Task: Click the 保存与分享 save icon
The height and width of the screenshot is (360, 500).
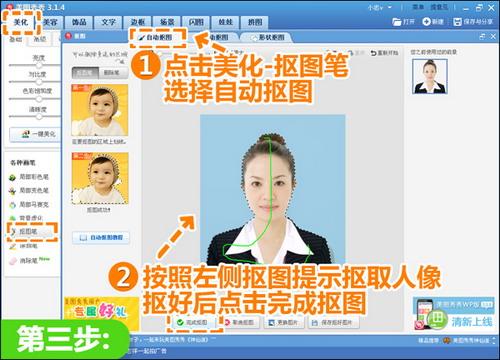Action: click(x=457, y=22)
